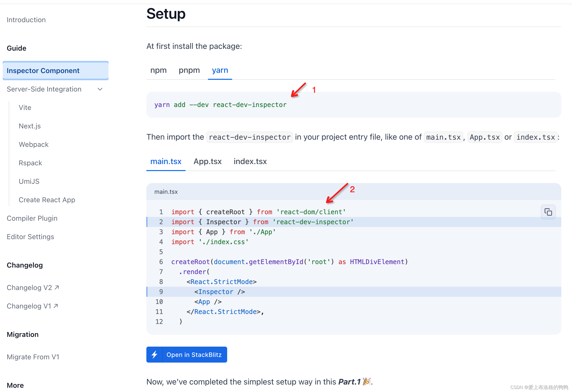Image resolution: width=572 pixels, height=392 pixels.
Task: Go to the Introduction page
Action: [26, 20]
